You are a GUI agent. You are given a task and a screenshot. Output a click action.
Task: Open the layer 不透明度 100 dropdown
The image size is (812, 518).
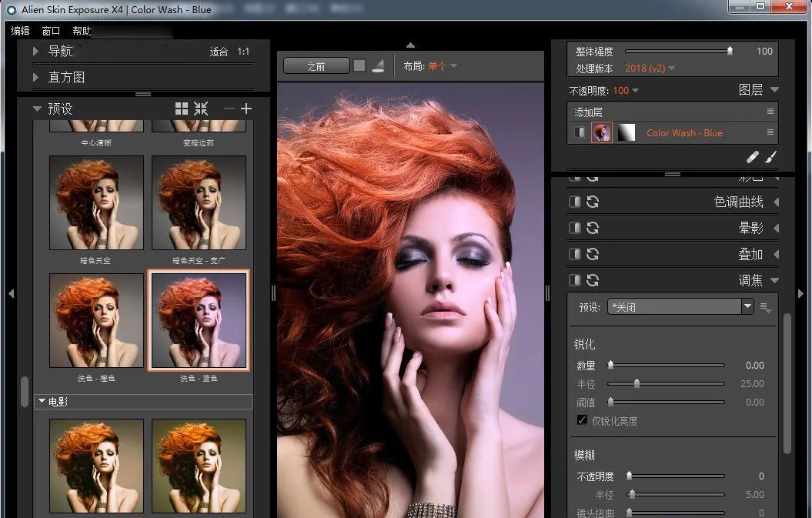[626, 91]
